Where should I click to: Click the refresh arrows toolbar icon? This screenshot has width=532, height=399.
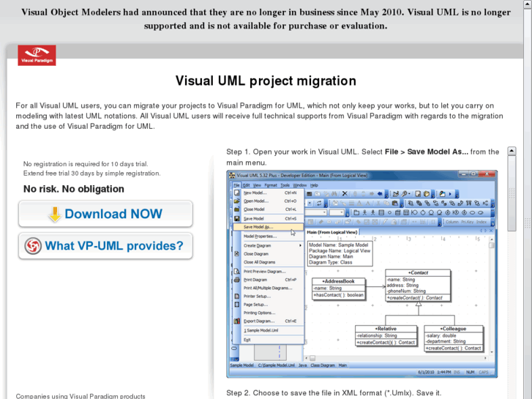[x=319, y=204]
